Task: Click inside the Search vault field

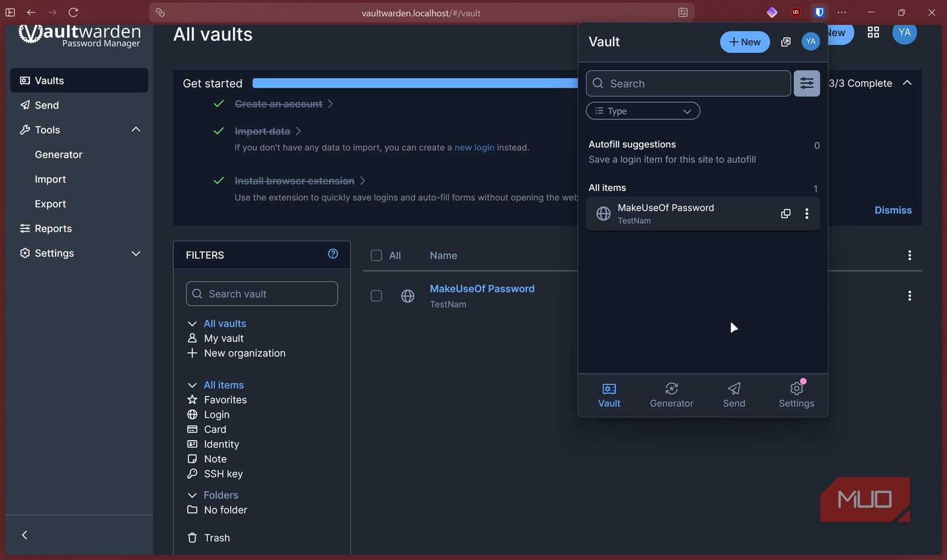Action: (261, 293)
